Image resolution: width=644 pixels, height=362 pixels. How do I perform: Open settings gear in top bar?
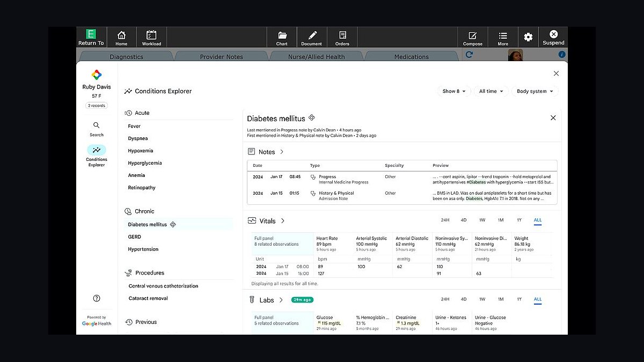528,37
